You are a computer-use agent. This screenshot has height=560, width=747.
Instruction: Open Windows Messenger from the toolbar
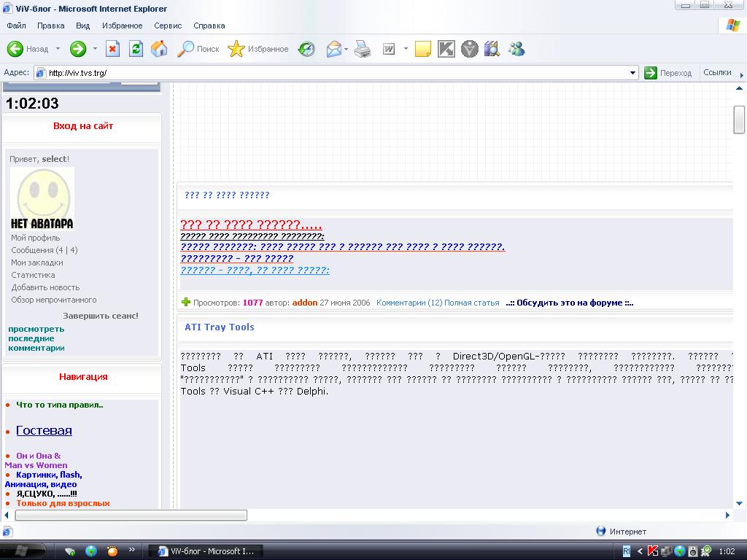pyautogui.click(x=516, y=49)
